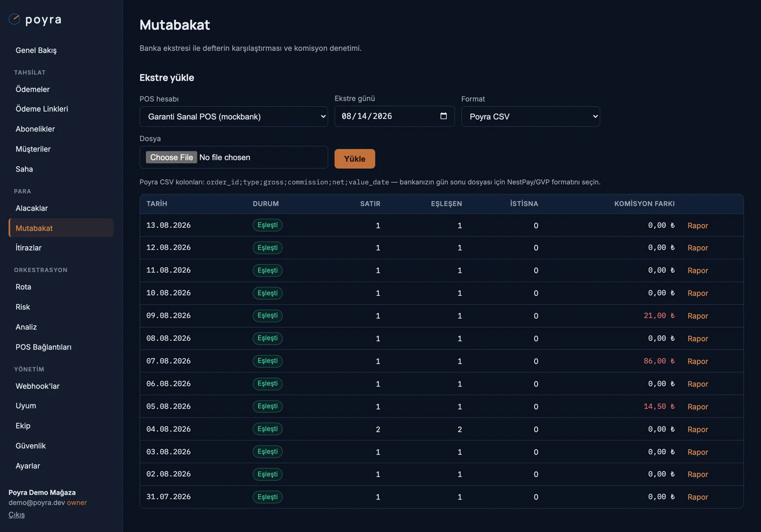Open the calendar picker in Ekstre günü field
Image resolution: width=761 pixels, height=532 pixels.
coord(443,116)
